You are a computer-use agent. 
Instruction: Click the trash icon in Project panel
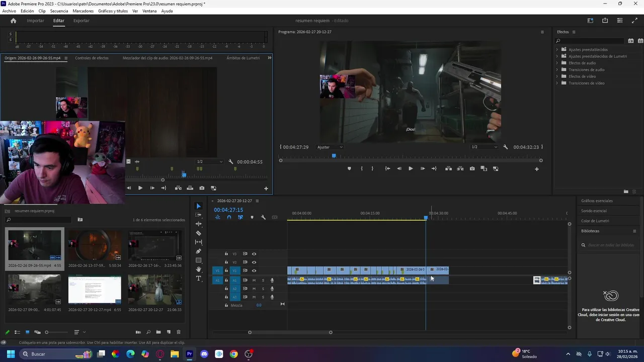(178, 332)
